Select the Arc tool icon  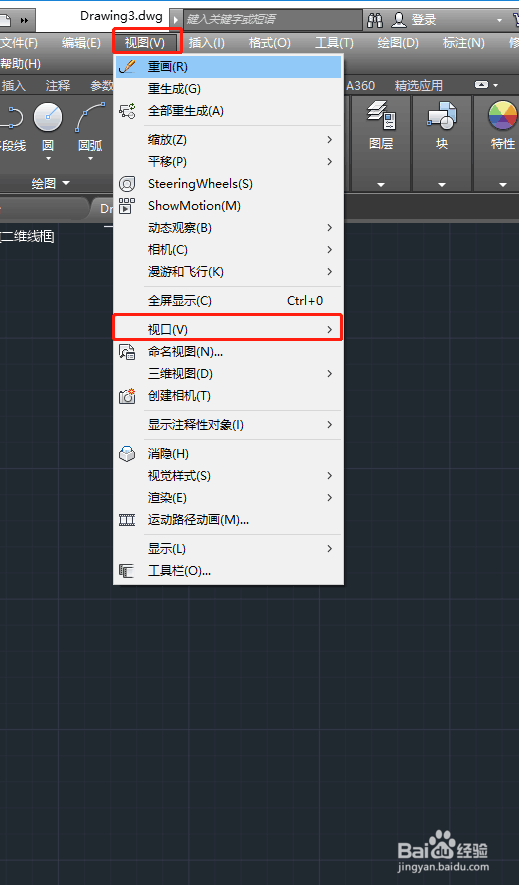[90, 117]
